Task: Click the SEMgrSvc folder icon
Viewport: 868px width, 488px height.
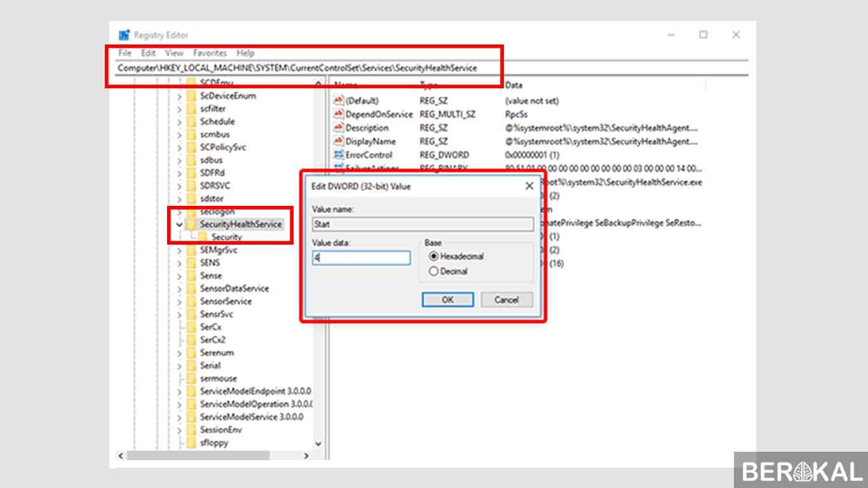Action: (x=191, y=250)
